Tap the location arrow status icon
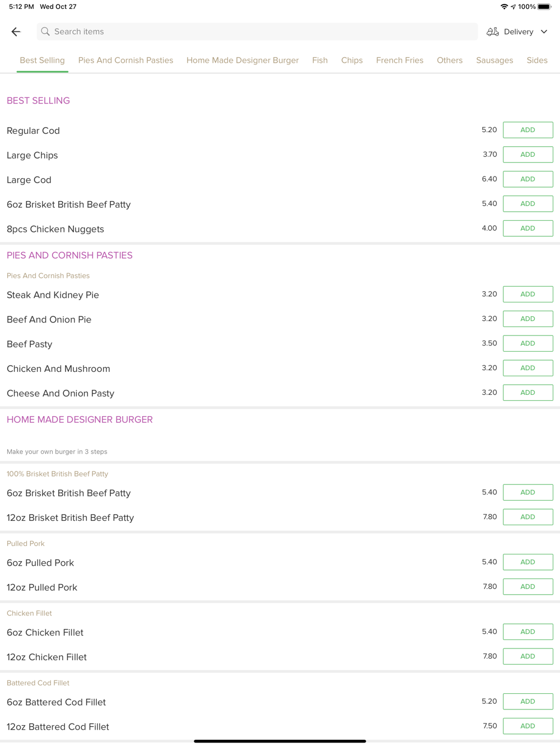Screen dimensions: 560x747 click(x=513, y=7)
